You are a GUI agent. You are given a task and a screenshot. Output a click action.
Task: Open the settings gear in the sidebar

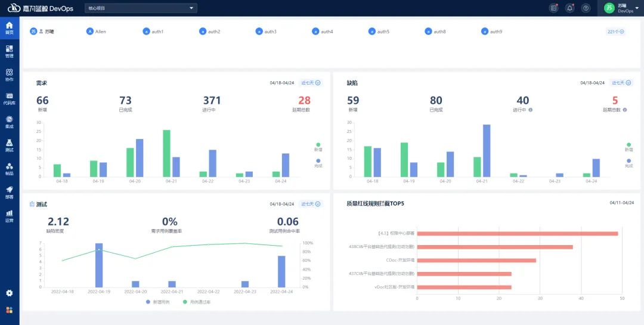(x=10, y=293)
